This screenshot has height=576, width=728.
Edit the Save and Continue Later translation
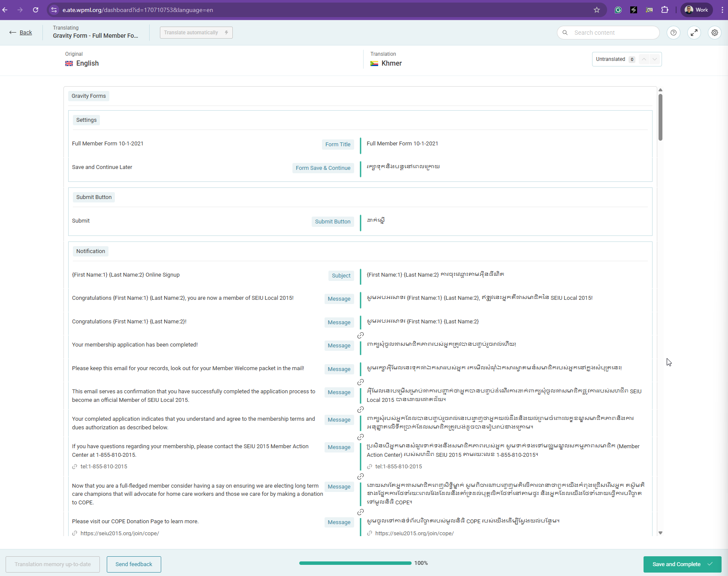point(403,167)
